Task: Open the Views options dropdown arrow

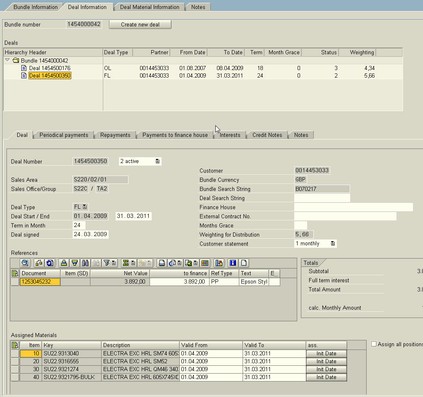Action: [x=179, y=263]
